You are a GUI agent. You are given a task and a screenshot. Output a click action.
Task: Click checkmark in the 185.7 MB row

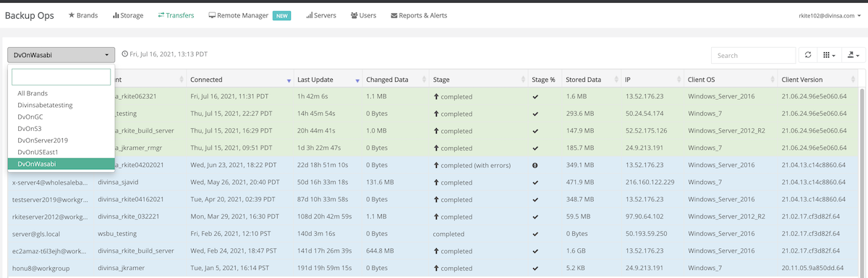click(535, 148)
